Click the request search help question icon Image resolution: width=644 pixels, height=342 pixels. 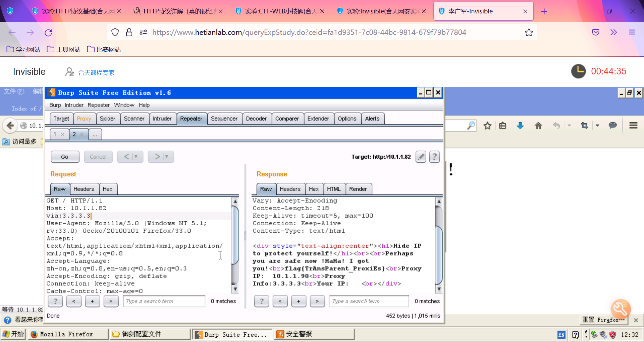pyautogui.click(x=55, y=301)
